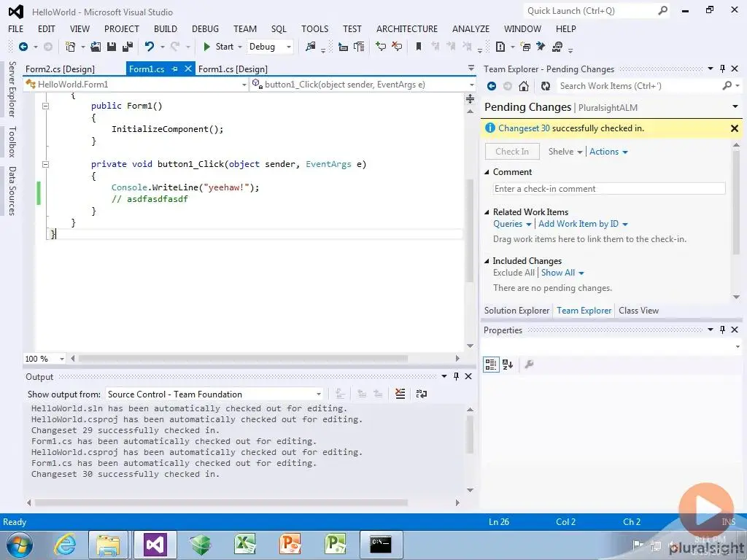Collapse the button1_Click method code block
This screenshot has height=560, width=747.
pos(46,164)
